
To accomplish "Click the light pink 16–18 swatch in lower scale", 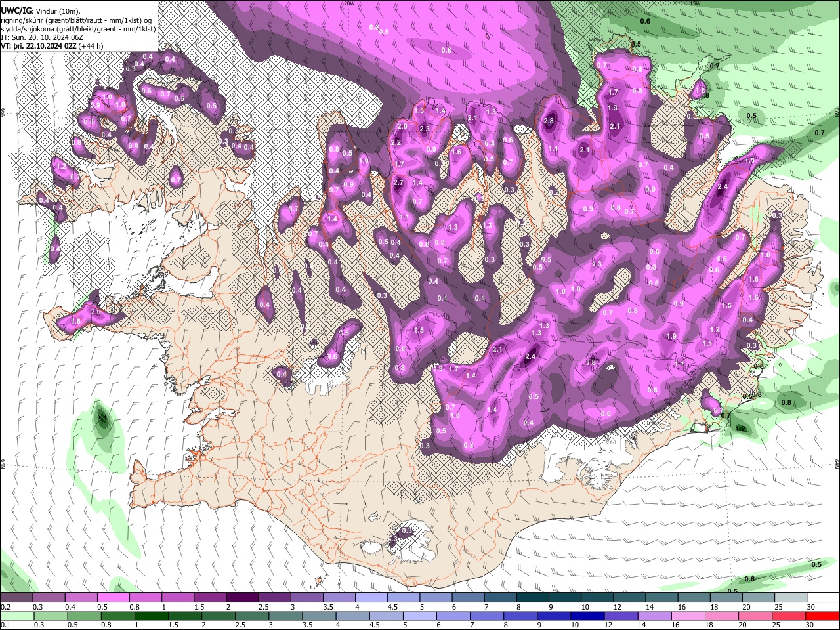I will (x=688, y=615).
